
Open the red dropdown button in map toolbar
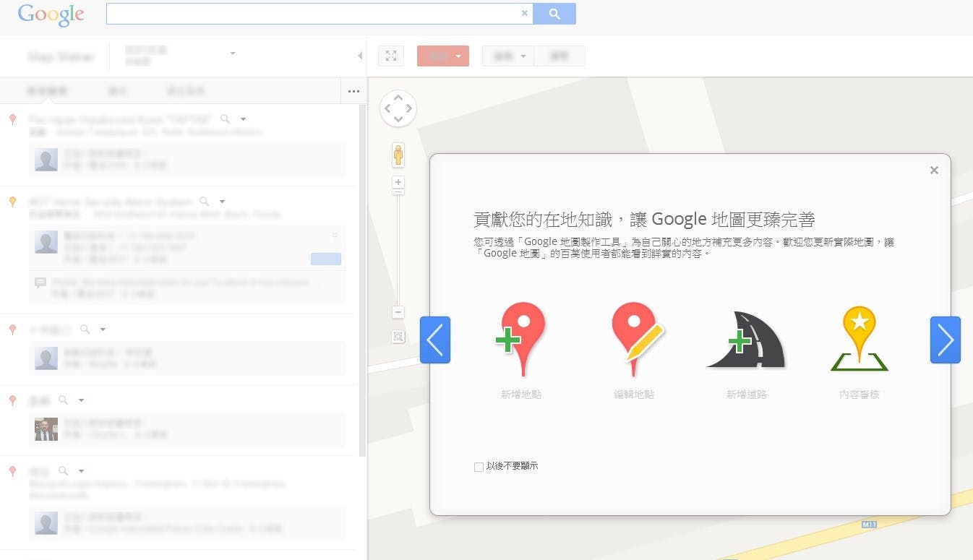[x=443, y=56]
